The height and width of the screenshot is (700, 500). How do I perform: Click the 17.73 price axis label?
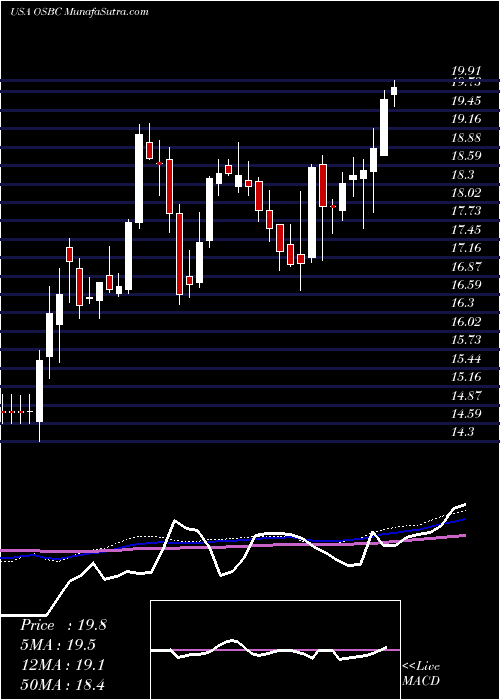click(466, 212)
